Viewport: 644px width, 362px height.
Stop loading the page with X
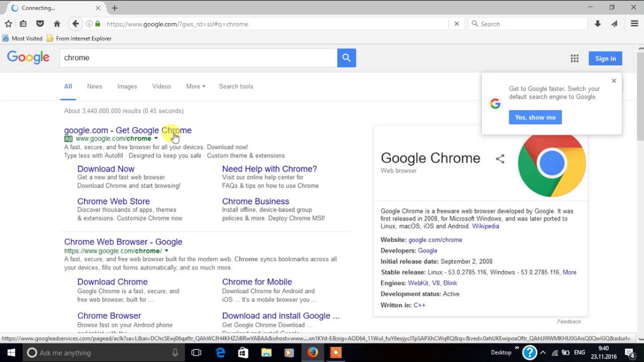coord(456,24)
